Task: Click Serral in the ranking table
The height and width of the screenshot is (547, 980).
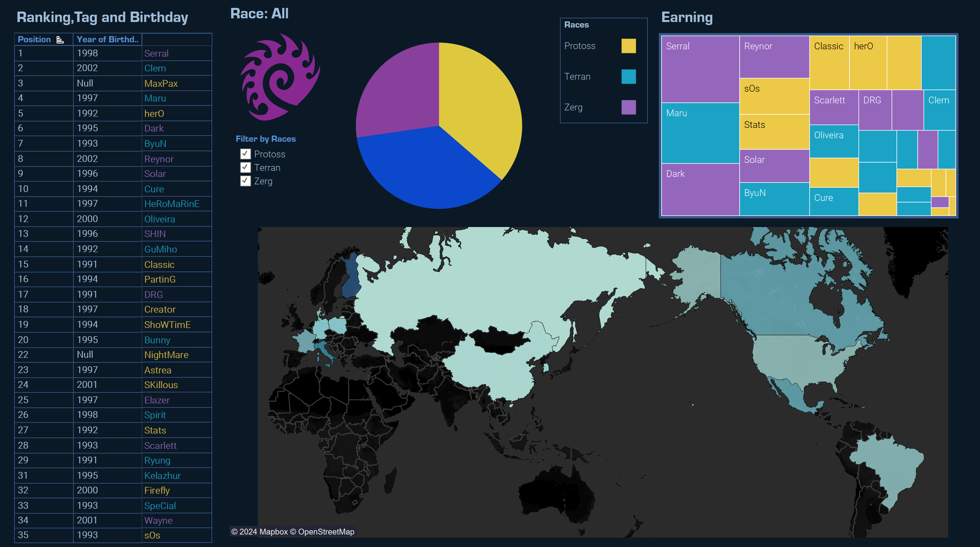Action: click(x=156, y=53)
